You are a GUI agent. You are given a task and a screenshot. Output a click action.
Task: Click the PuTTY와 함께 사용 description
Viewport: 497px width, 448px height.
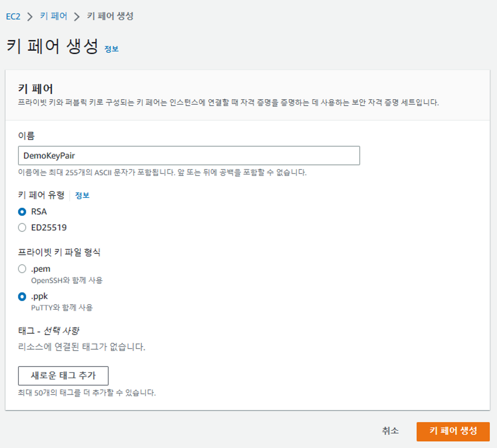pos(62,308)
